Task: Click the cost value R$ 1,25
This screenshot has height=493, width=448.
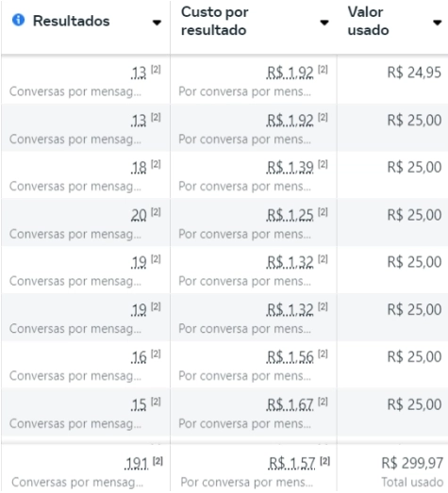Action: (x=290, y=215)
